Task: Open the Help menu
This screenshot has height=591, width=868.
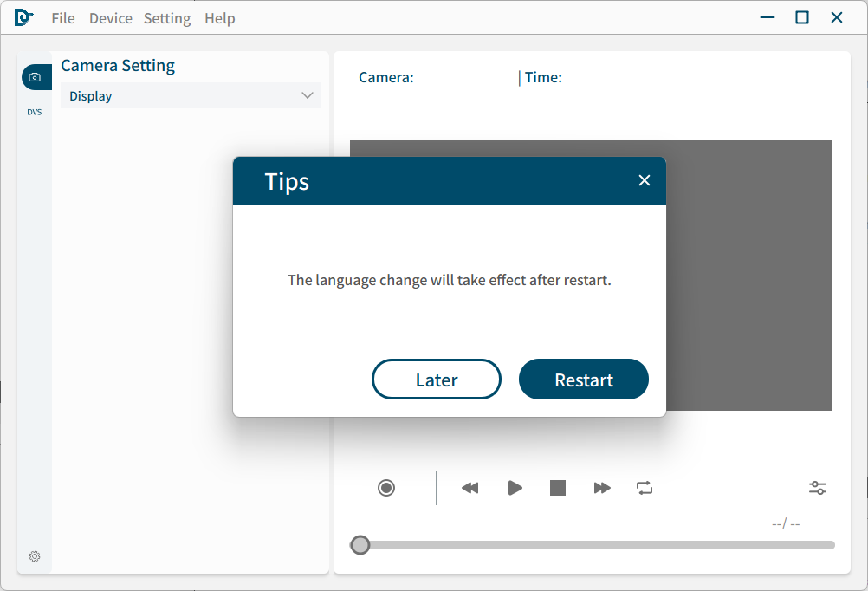Action: (x=220, y=18)
